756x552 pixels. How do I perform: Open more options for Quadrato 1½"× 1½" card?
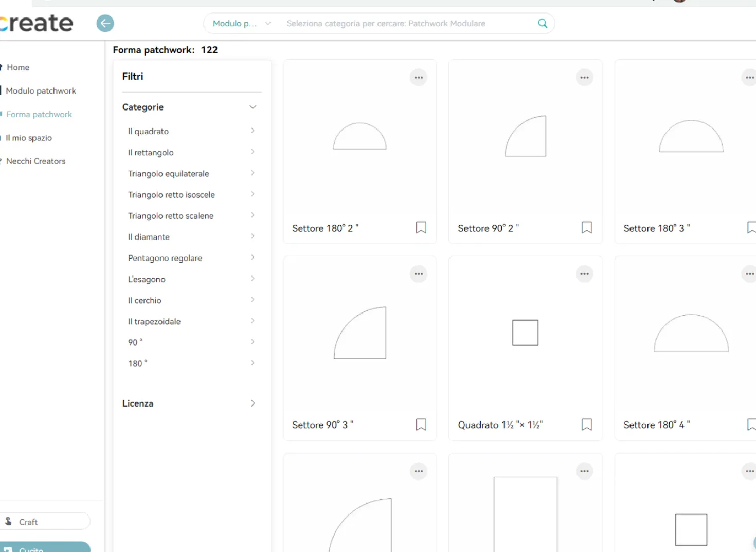pos(585,274)
